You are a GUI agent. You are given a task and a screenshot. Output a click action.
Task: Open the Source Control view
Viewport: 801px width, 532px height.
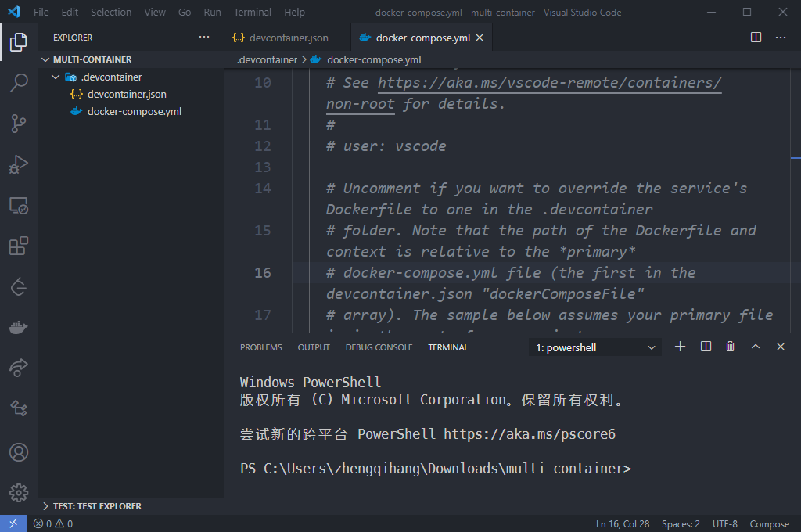[x=19, y=123]
